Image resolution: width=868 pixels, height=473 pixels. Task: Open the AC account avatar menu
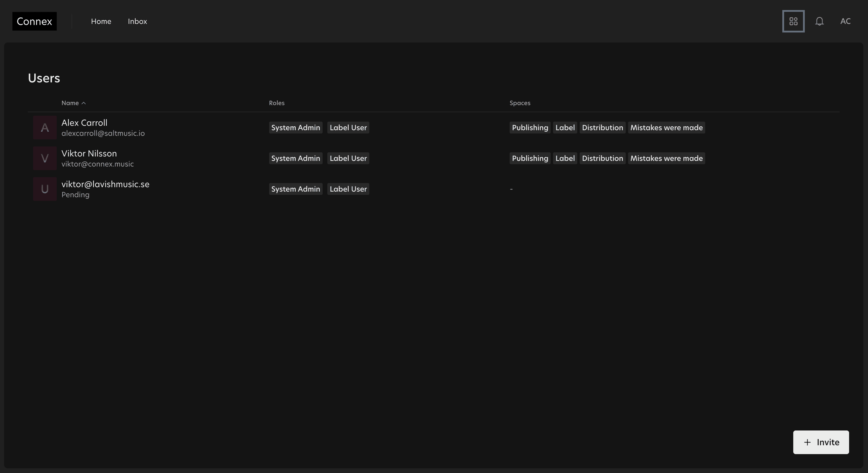click(845, 21)
